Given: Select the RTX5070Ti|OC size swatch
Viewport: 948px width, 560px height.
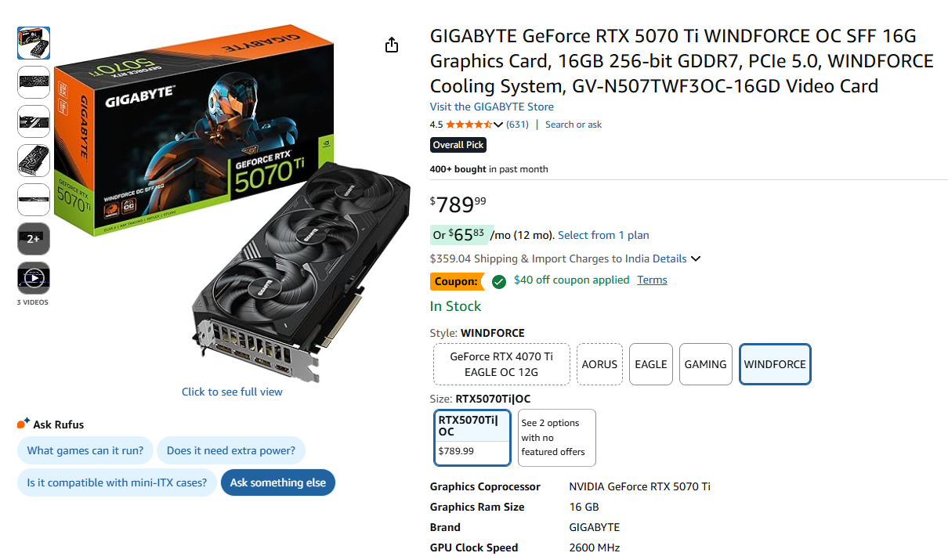Looking at the screenshot, I should pyautogui.click(x=472, y=437).
